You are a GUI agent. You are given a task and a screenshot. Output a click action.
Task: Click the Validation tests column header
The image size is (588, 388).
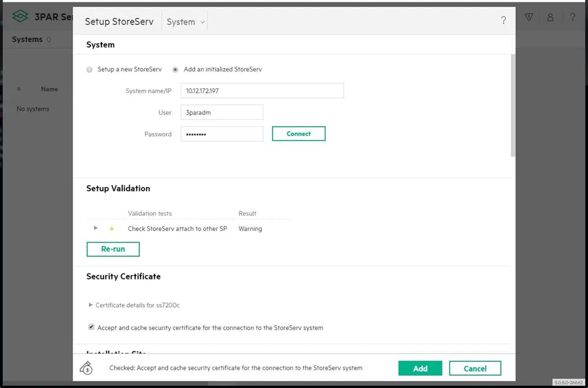coord(149,213)
